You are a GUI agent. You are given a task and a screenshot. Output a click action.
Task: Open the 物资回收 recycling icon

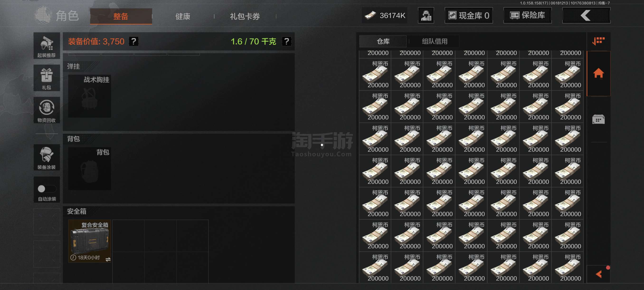(x=47, y=110)
